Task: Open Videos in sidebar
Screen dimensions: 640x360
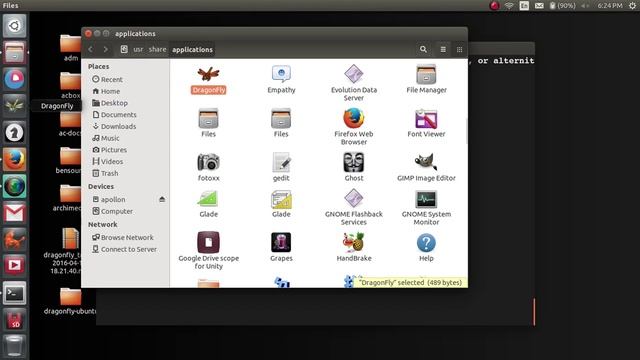Action: [x=108, y=162]
